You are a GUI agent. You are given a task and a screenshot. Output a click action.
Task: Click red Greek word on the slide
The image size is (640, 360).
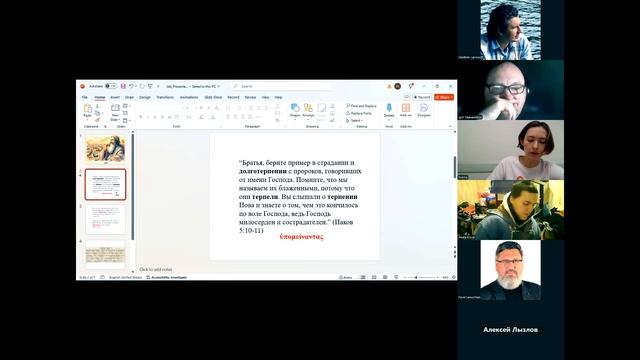[x=301, y=237]
